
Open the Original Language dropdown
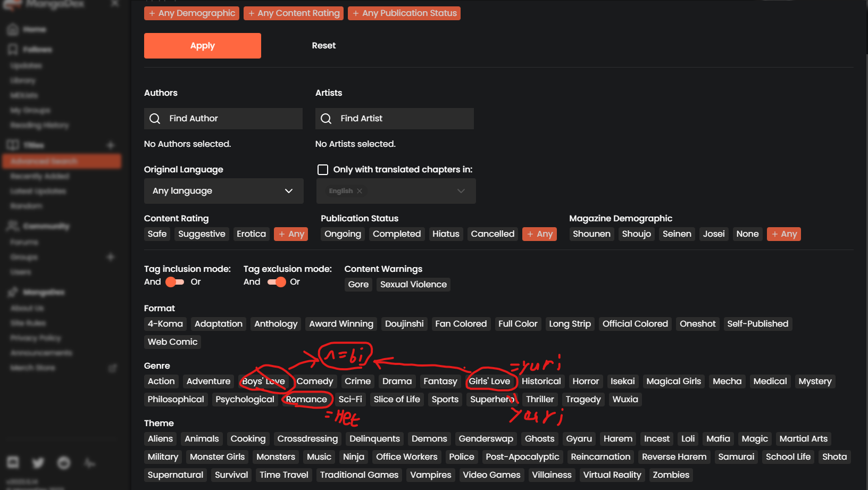pos(223,191)
